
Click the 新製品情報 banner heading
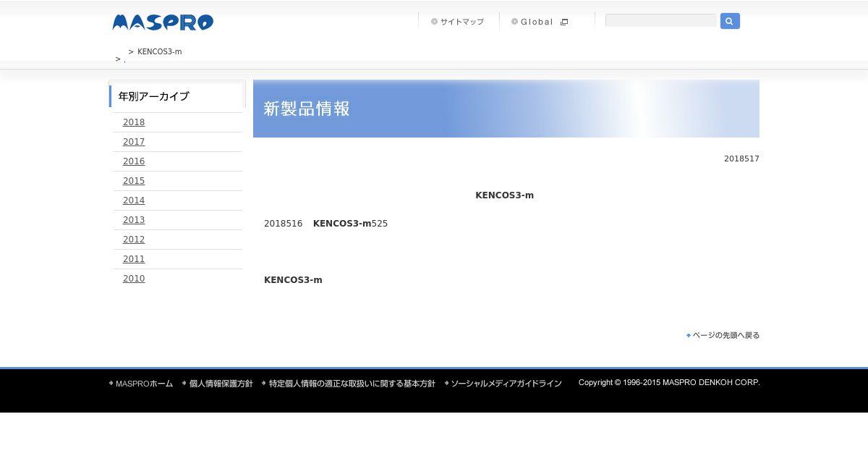307,109
